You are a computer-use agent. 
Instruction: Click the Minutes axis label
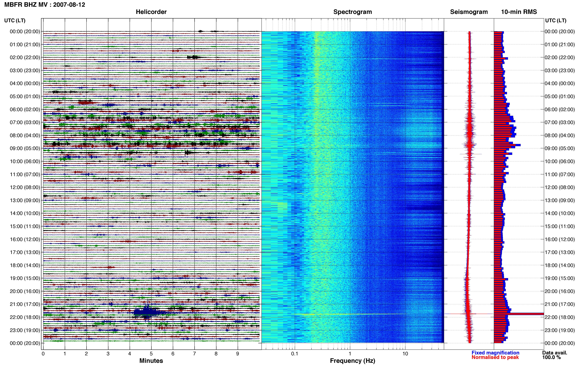[151, 361]
